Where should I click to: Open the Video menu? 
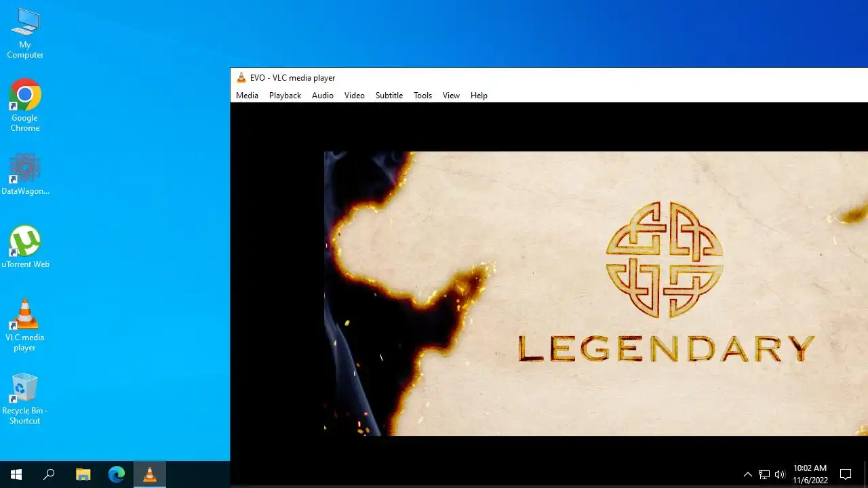tap(355, 96)
